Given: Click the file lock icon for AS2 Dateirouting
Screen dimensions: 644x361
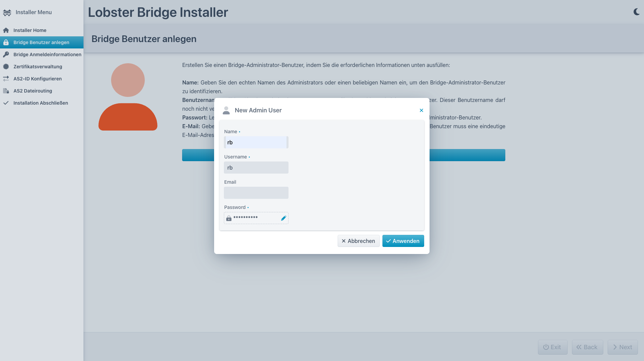Looking at the screenshot, I should coord(6,91).
